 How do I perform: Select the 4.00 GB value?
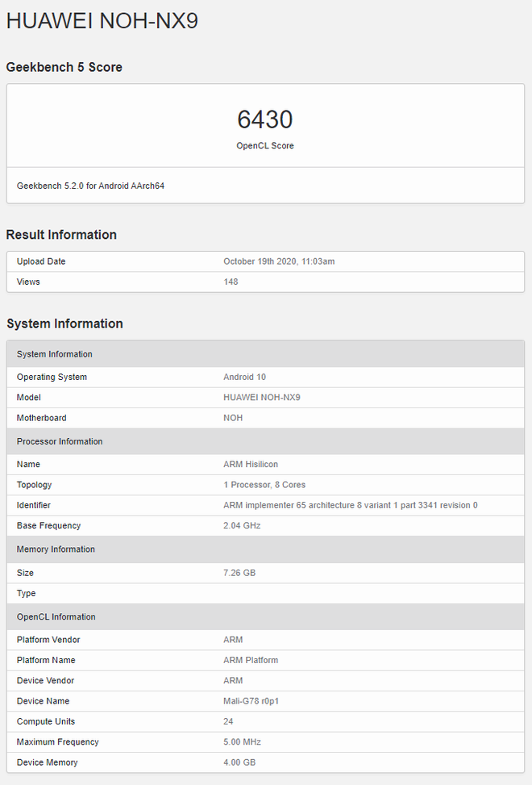pos(239,763)
